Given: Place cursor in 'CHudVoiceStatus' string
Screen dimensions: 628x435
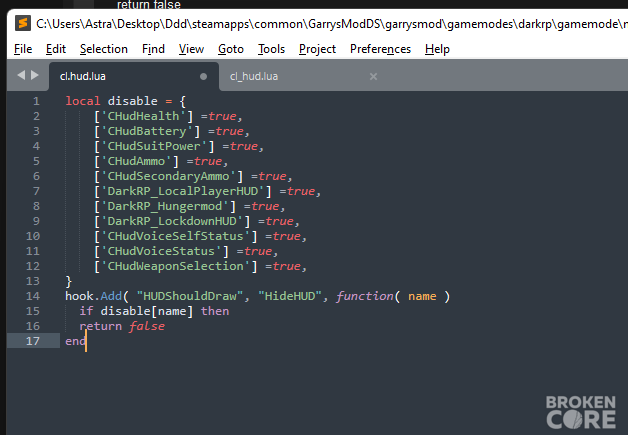Looking at the screenshot, I should (x=161, y=251).
